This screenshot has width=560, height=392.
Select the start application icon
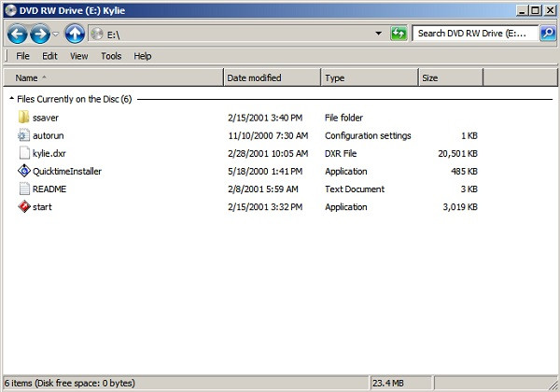(x=24, y=206)
